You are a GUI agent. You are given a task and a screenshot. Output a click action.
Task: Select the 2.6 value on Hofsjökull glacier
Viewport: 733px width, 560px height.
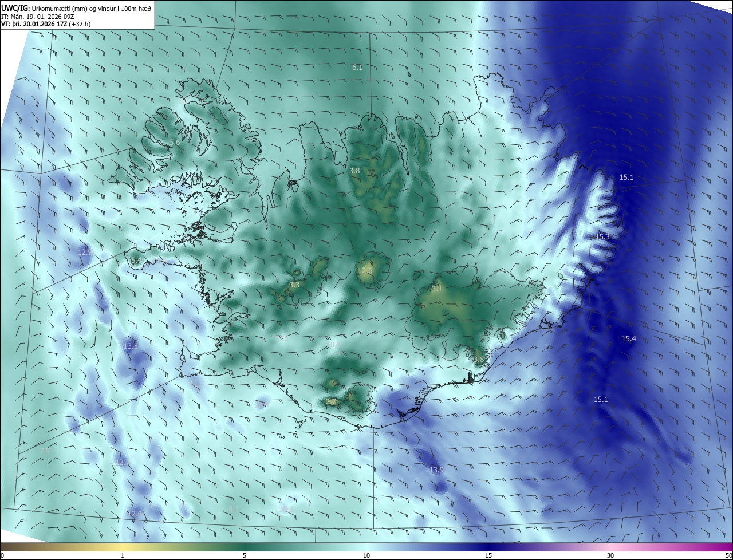(367, 271)
